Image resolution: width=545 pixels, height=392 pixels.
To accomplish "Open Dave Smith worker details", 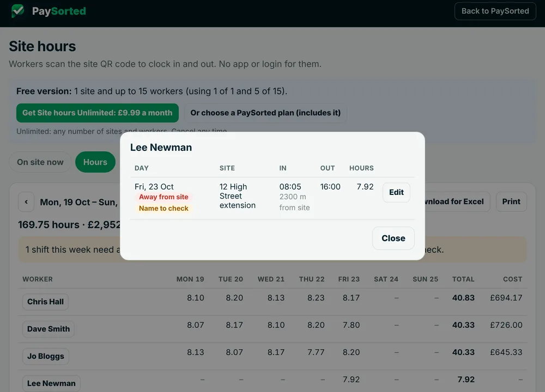I will [x=49, y=329].
